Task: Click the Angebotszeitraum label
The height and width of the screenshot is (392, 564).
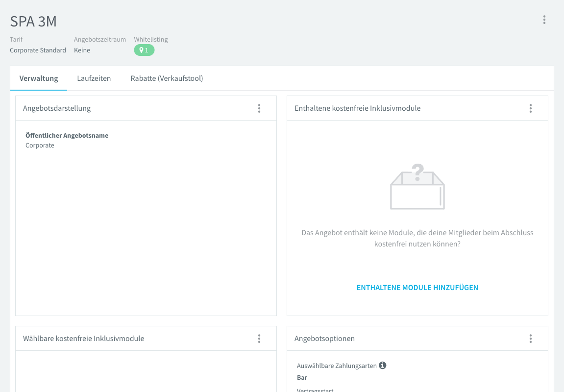Action: coord(100,40)
